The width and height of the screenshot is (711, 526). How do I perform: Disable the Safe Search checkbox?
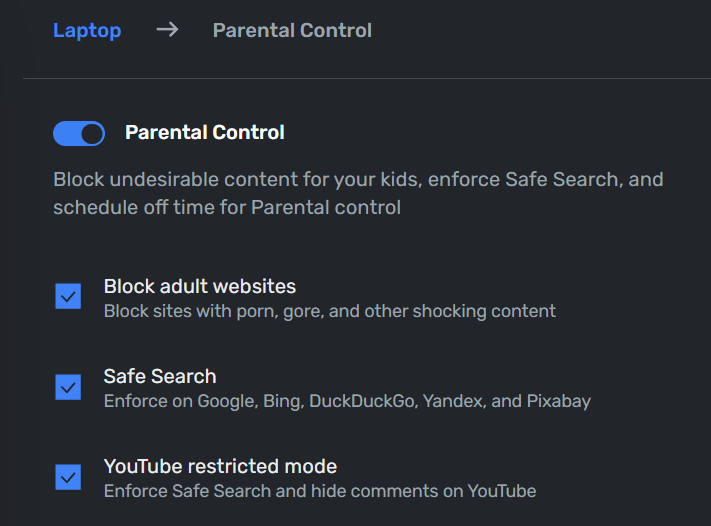tap(68, 386)
